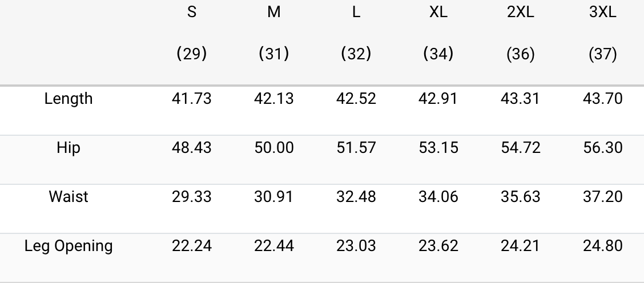This screenshot has width=644, height=283.
Task: Click the 43.31 length cell
Action: click(521, 99)
